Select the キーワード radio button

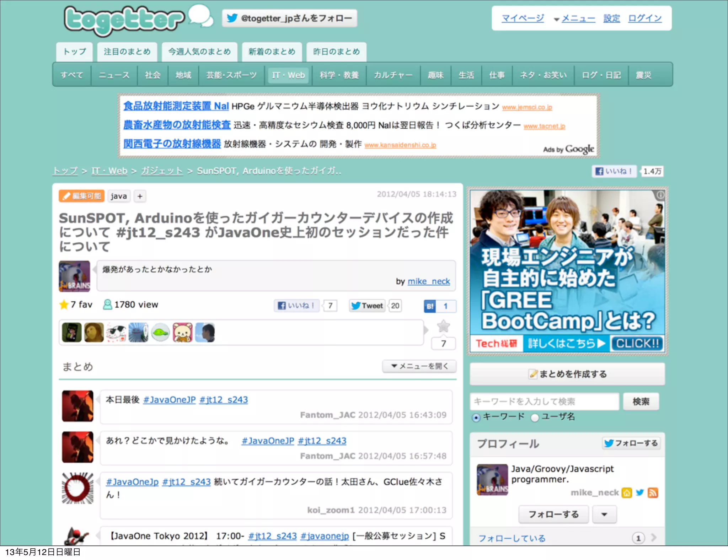tap(476, 417)
